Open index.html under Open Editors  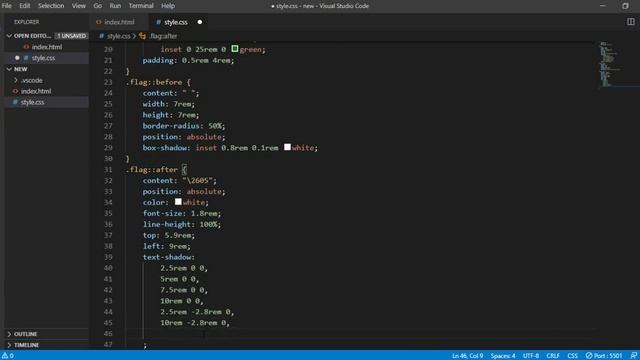click(47, 47)
